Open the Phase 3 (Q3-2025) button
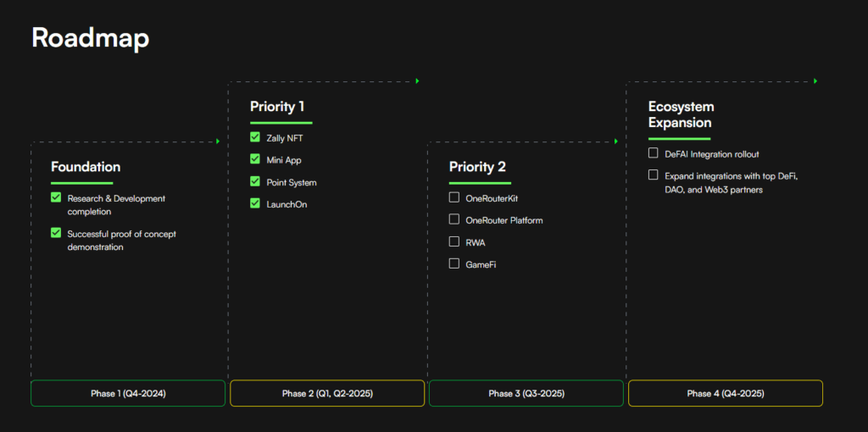 526,393
